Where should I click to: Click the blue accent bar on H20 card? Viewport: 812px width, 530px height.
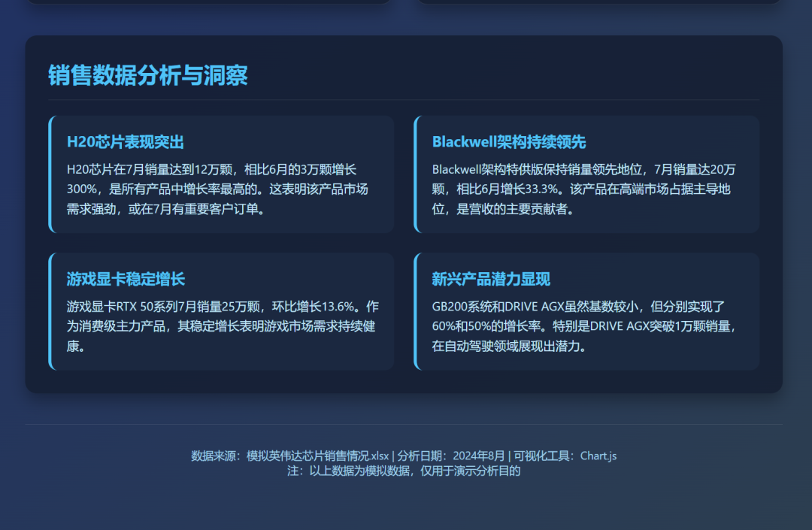pos(50,174)
